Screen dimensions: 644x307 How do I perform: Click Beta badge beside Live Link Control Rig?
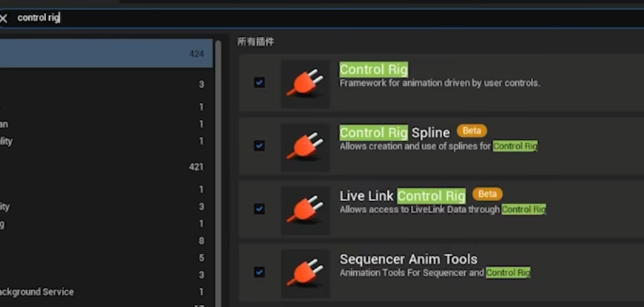click(488, 194)
